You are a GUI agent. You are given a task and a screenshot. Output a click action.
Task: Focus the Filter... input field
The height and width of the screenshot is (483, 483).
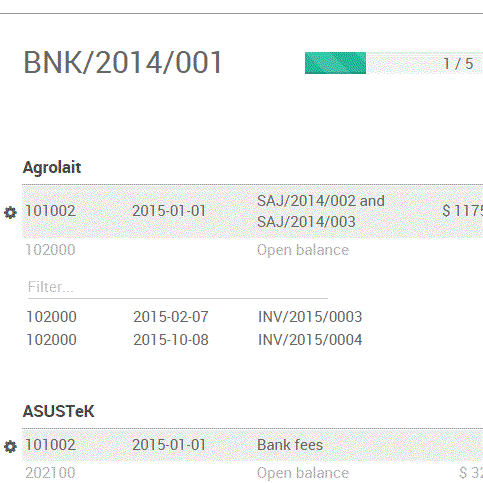click(178, 287)
